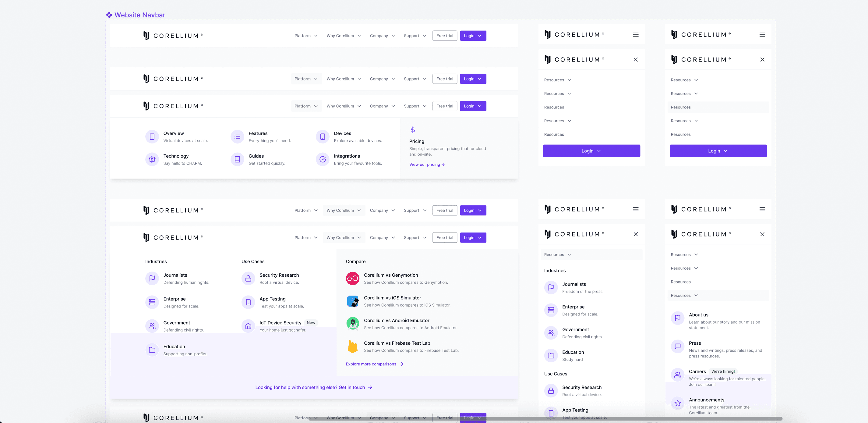
Task: Click the Genymotion logo icon
Action: tap(352, 279)
